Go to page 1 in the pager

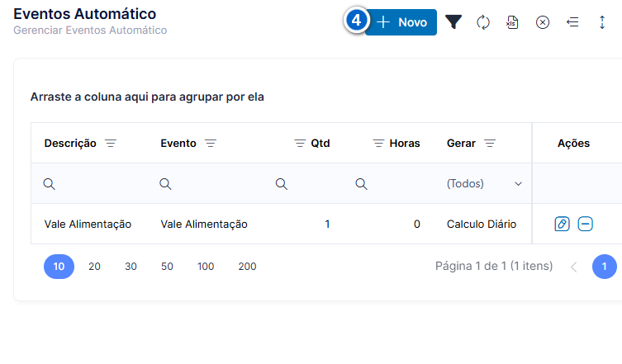pos(604,267)
